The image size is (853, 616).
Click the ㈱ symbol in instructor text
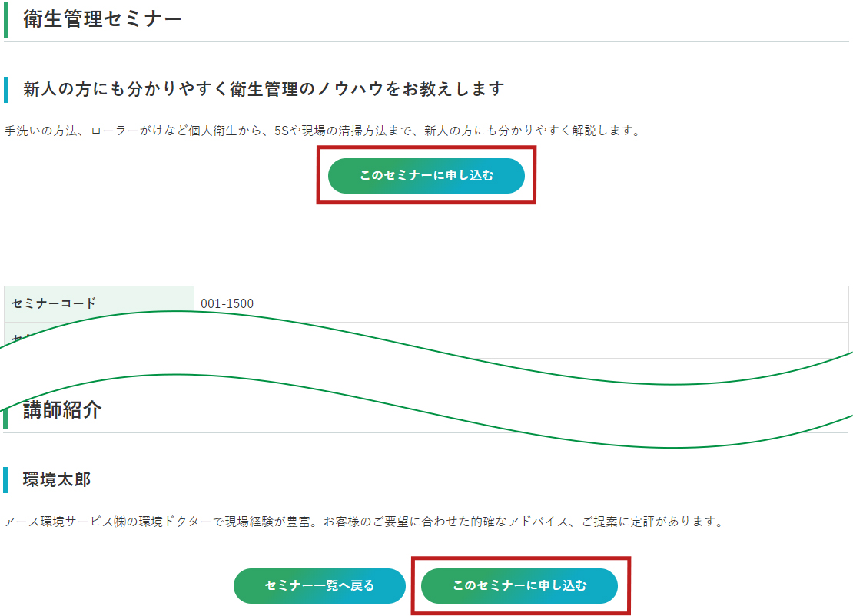pos(119,522)
